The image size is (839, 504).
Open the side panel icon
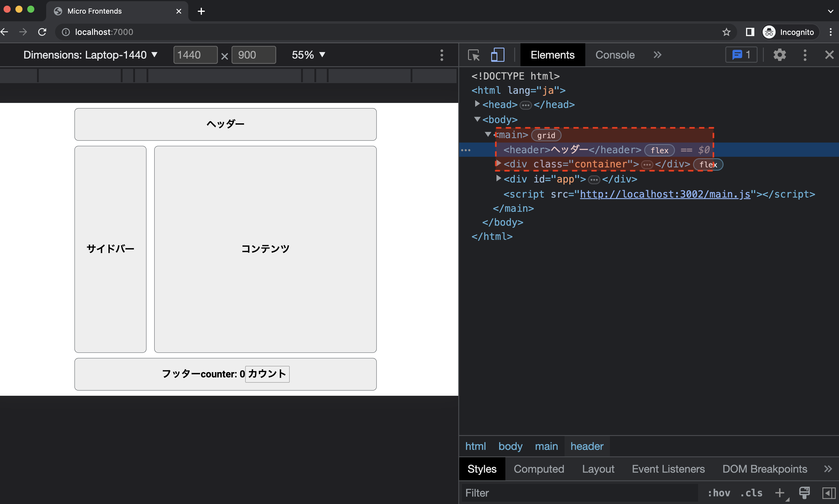pyautogui.click(x=750, y=32)
